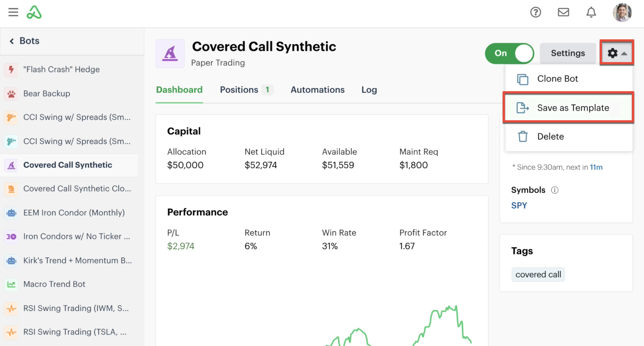The width and height of the screenshot is (644, 346).
Task: Choose Save as Template from menu
Action: [569, 108]
